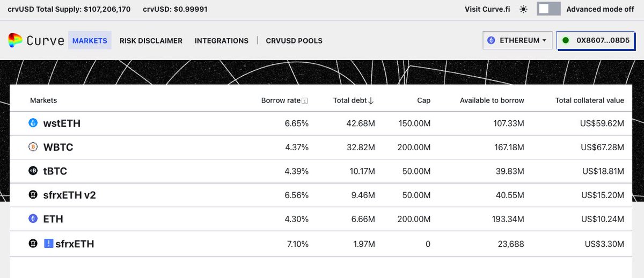This screenshot has height=278, width=644.
Task: Click the 6.56% borrow rate value
Action: pos(297,195)
